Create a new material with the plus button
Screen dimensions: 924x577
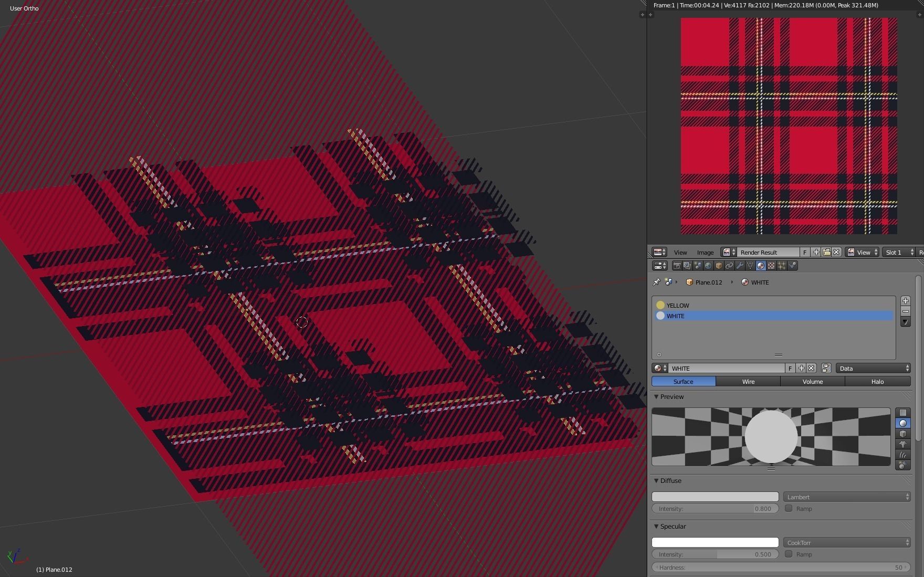pos(801,368)
